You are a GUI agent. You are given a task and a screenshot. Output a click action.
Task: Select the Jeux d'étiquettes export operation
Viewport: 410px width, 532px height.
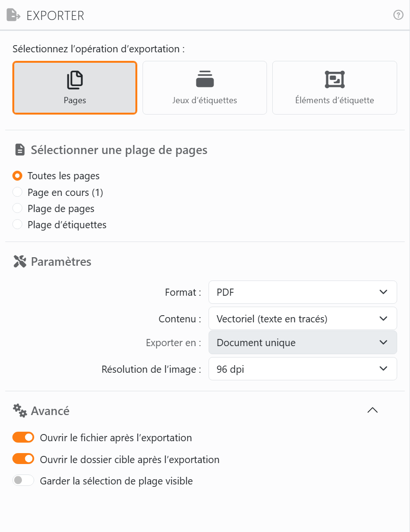[204, 87]
